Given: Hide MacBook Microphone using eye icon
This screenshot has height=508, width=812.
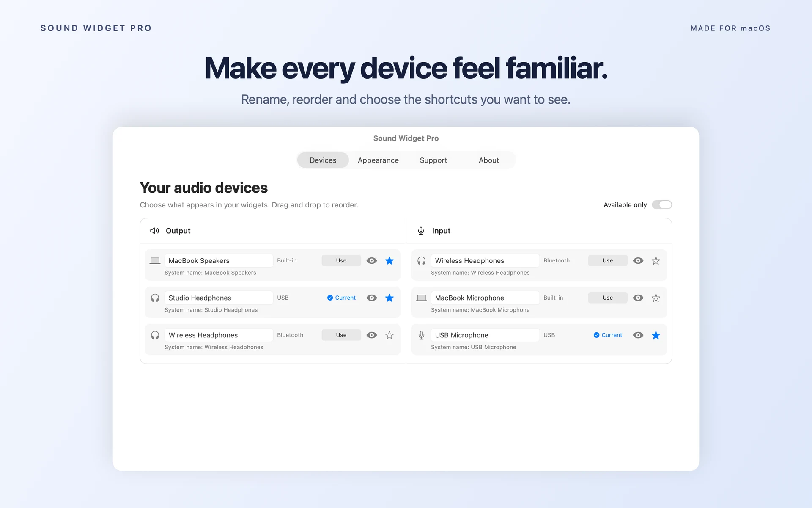Looking at the screenshot, I should (x=638, y=298).
